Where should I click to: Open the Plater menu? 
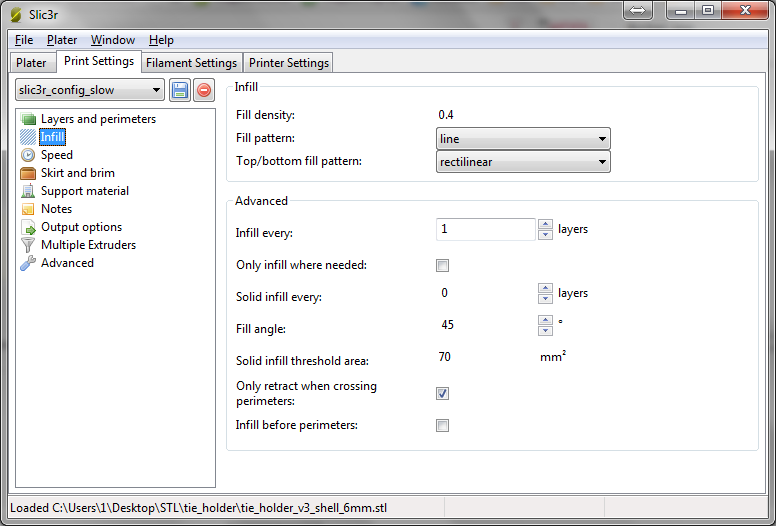pos(62,40)
